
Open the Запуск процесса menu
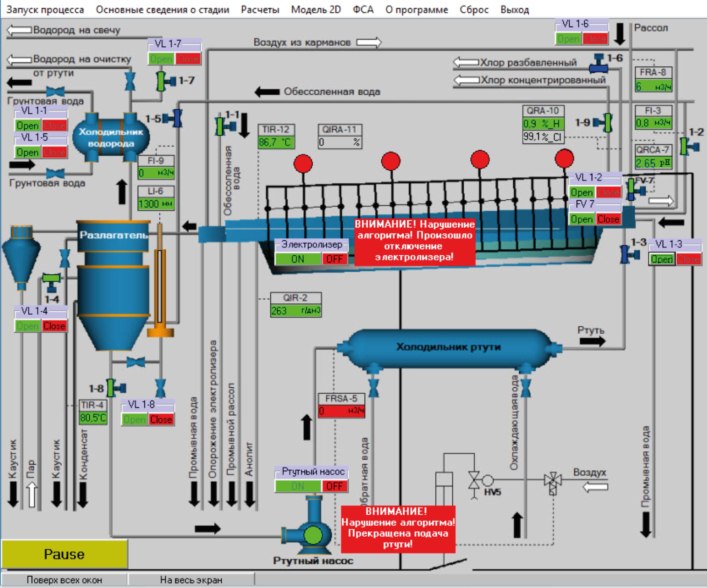click(45, 9)
